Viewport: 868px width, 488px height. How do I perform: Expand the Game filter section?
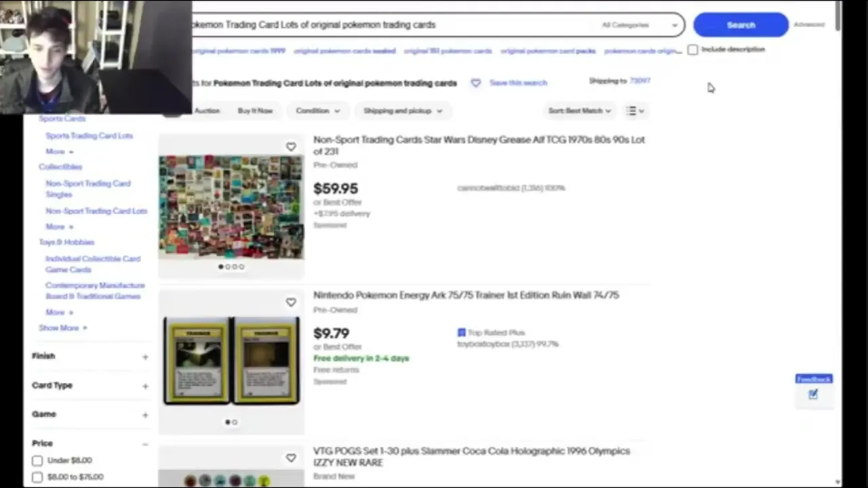pos(90,414)
